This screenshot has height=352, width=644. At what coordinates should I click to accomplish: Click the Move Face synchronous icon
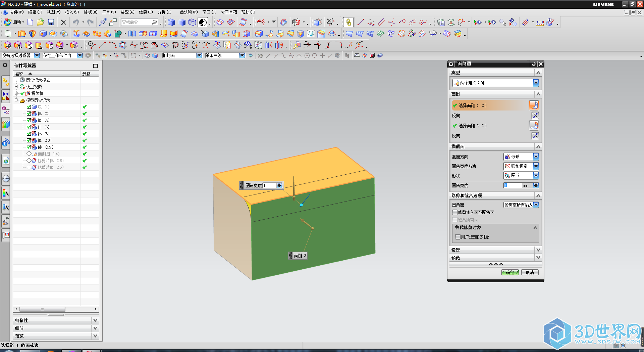tap(7, 45)
